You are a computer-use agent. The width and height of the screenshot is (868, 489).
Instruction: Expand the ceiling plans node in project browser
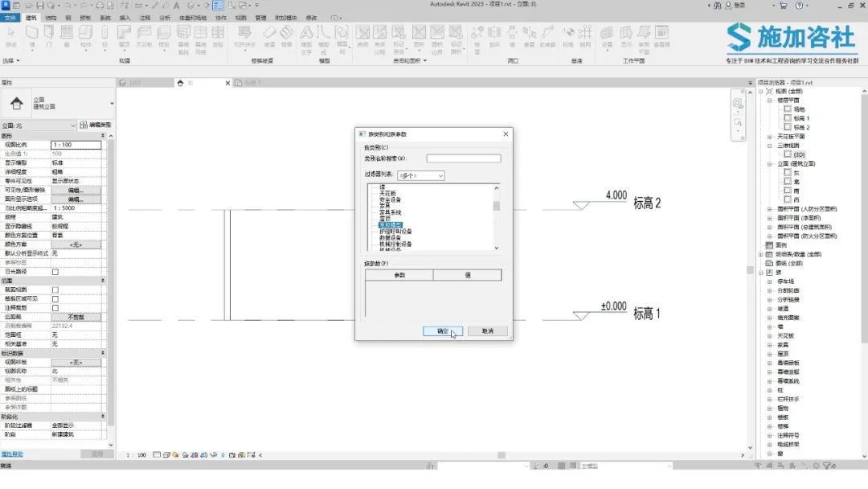click(769, 137)
